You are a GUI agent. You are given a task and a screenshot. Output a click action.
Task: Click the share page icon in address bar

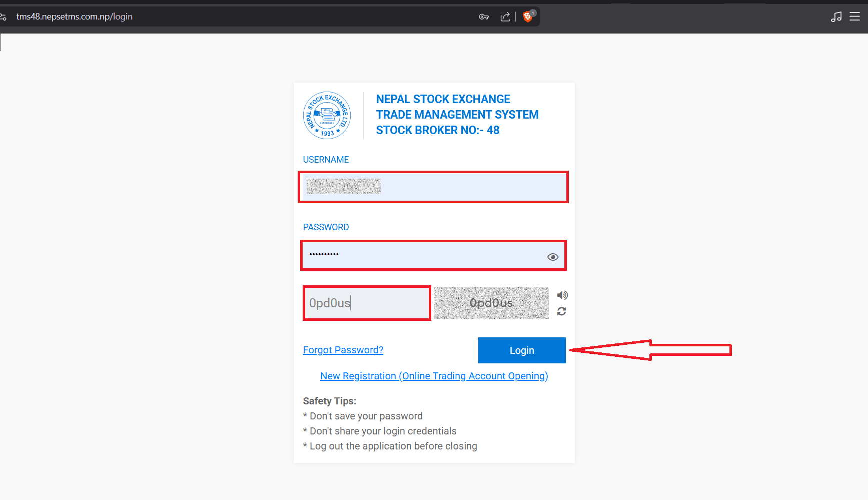505,17
